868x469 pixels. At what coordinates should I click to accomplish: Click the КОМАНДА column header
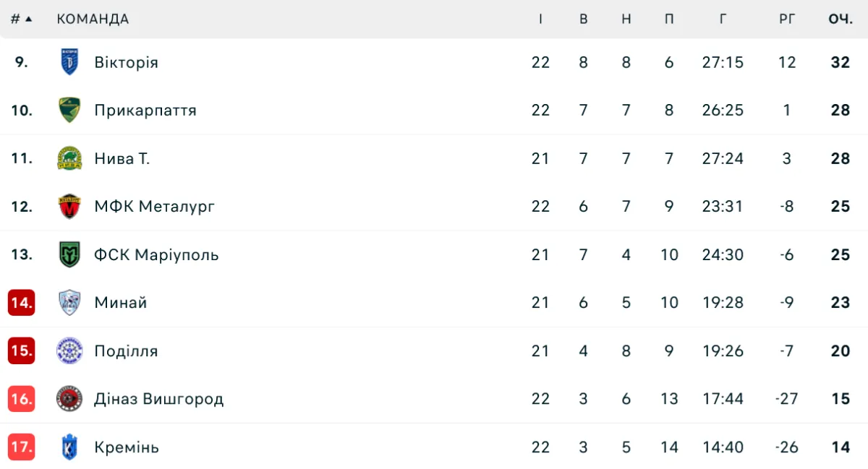[93, 19]
